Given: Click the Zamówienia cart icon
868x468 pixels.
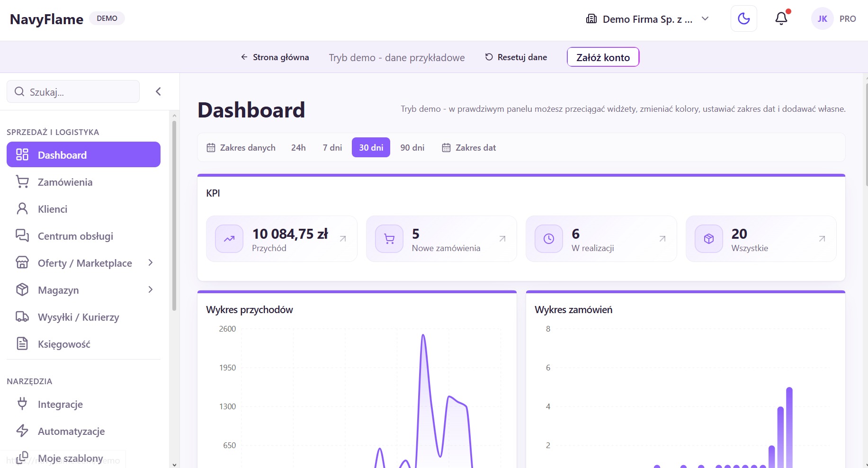Looking at the screenshot, I should pos(22,182).
